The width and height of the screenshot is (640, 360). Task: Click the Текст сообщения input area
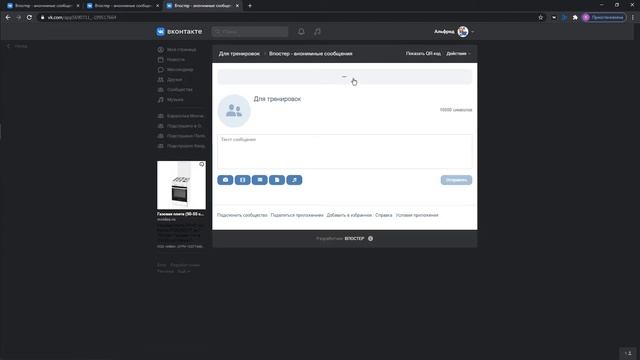pos(345,151)
